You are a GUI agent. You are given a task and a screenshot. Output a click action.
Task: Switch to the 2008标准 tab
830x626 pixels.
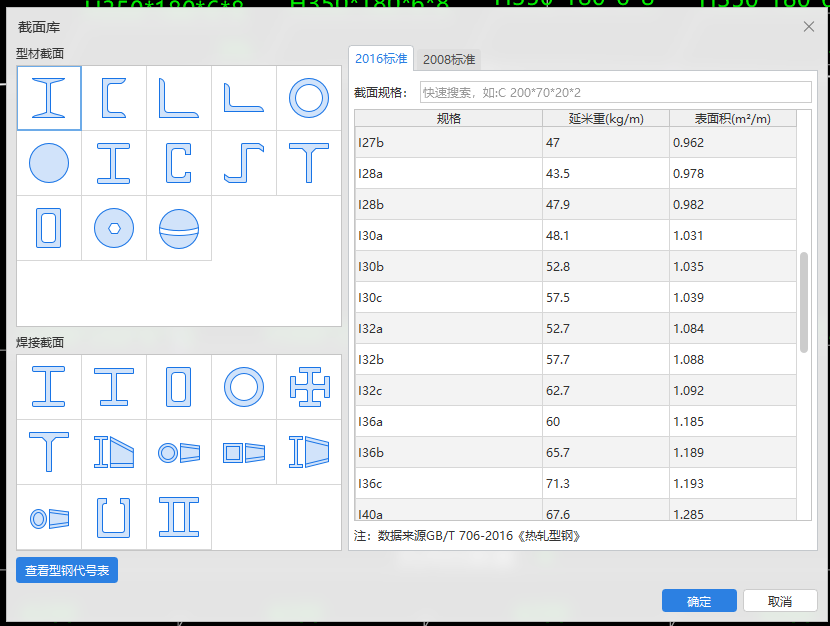[x=449, y=59]
